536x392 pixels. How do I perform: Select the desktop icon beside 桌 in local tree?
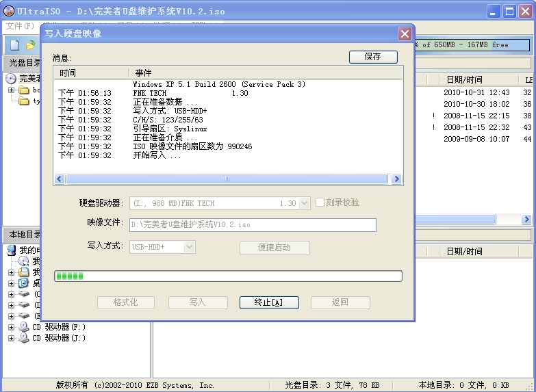coord(23,283)
